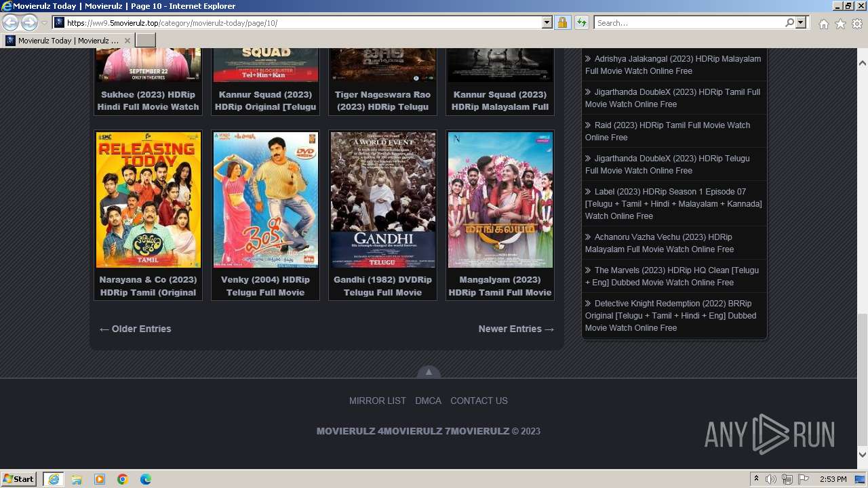Go to Newer Entries page
The height and width of the screenshot is (488, 868).
click(516, 329)
